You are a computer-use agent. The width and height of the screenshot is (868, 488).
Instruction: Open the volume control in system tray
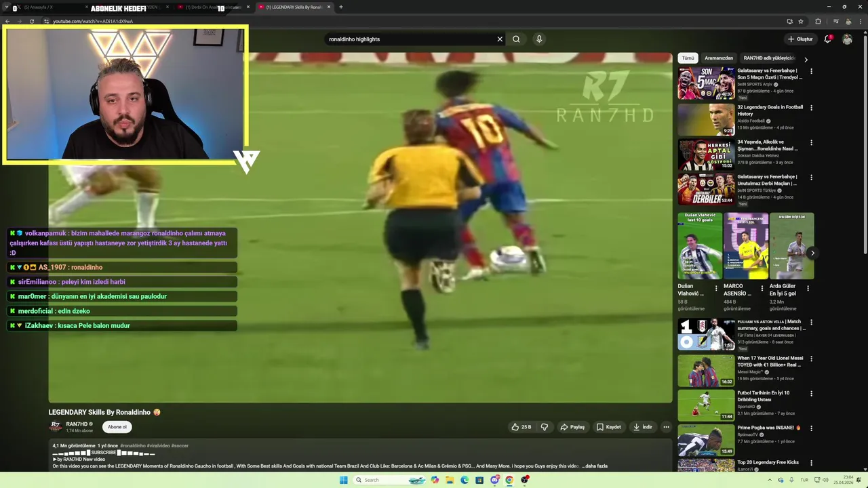(x=825, y=480)
